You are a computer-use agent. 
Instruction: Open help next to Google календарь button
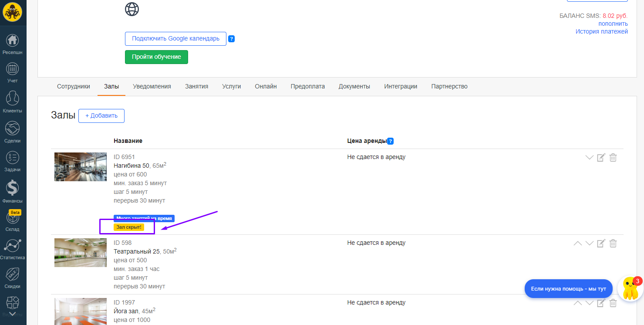[232, 39]
